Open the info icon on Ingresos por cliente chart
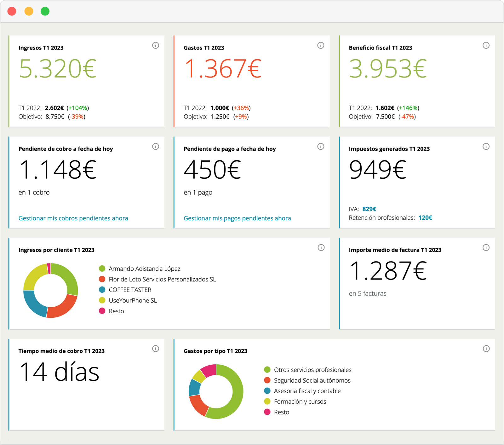 (x=321, y=247)
